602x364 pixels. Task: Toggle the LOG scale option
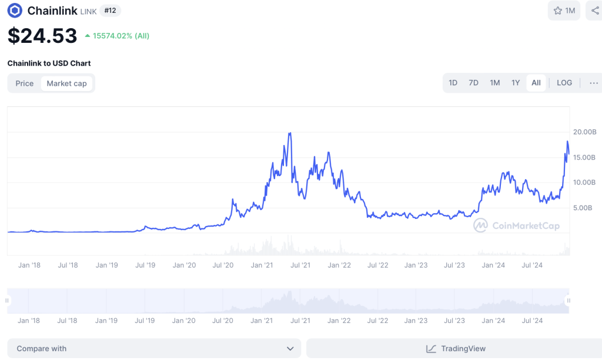tap(564, 83)
